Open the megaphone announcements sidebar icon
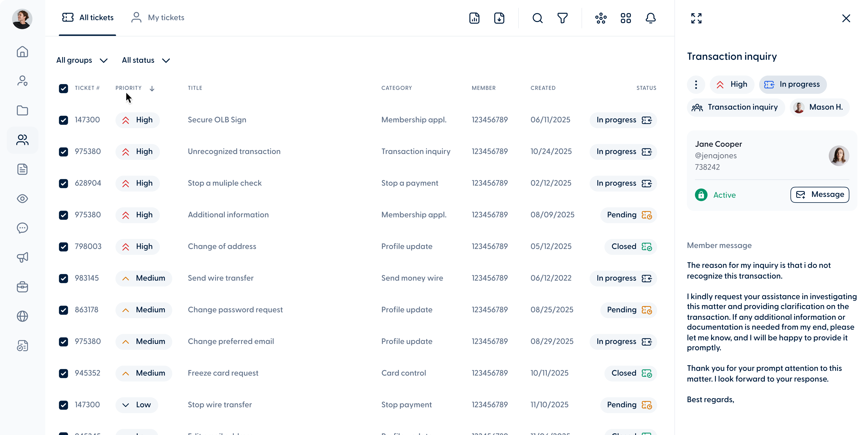 tap(22, 257)
